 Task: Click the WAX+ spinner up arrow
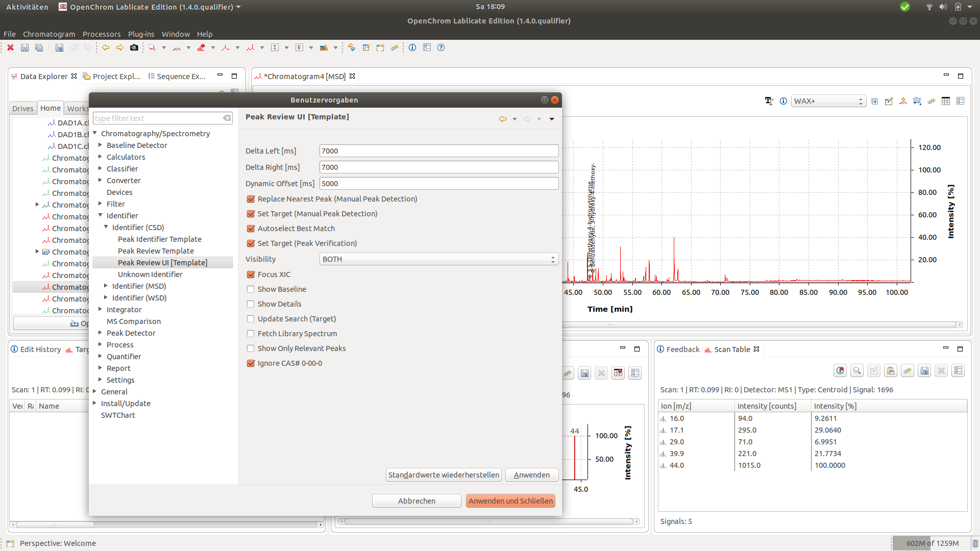coord(861,98)
